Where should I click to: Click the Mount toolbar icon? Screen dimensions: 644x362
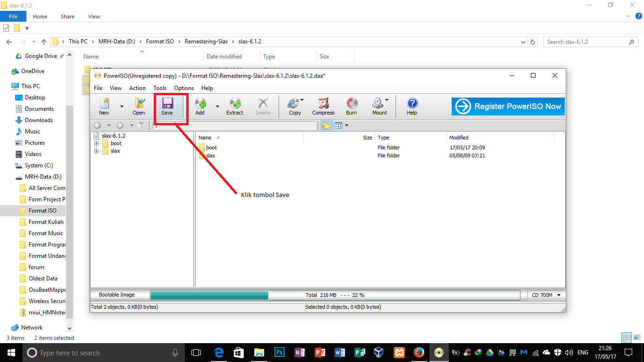click(x=380, y=107)
